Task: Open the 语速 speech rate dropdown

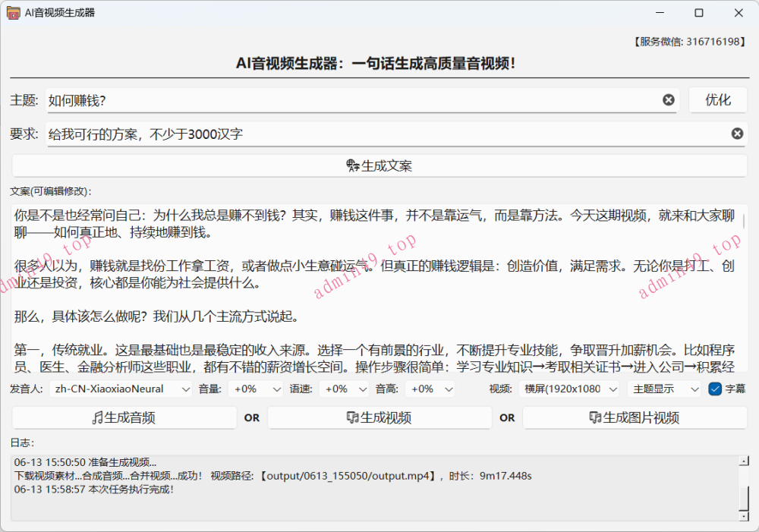Action: point(343,389)
